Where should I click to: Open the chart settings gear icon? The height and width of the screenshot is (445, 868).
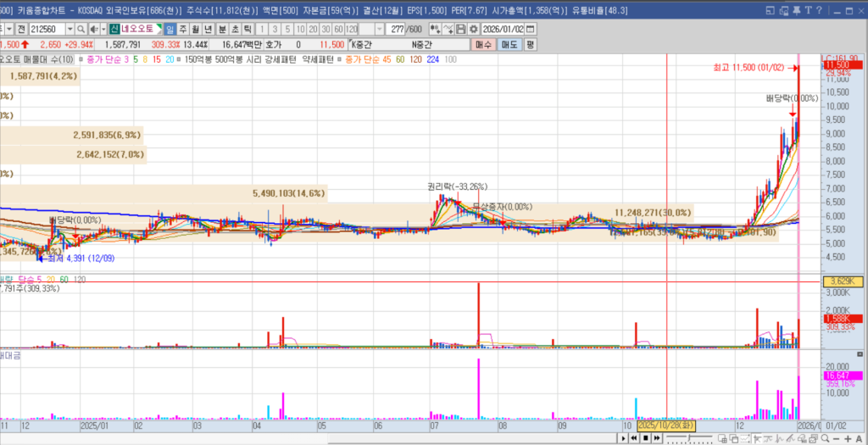pos(474,28)
